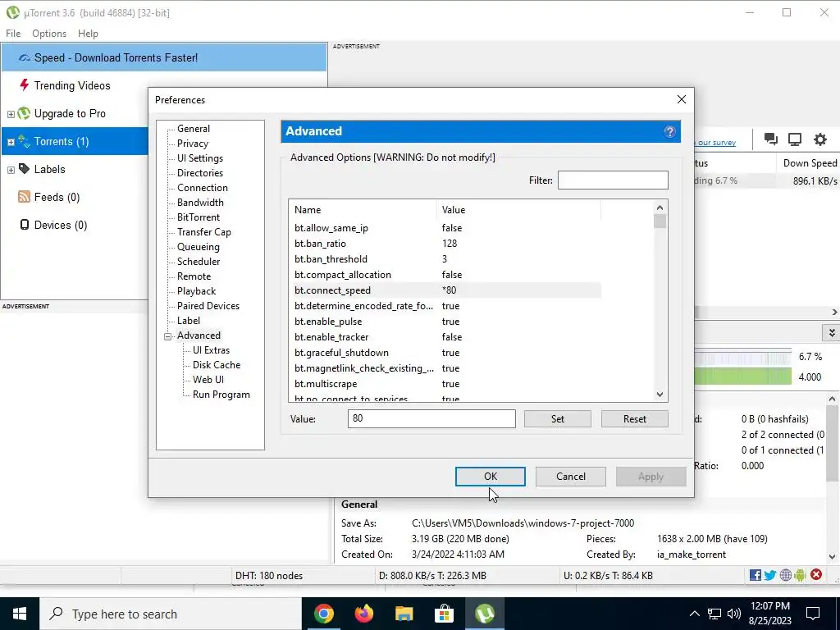Click the advanced options list scroll-down arrow
Viewport: 840px width, 630px height.
click(x=660, y=395)
